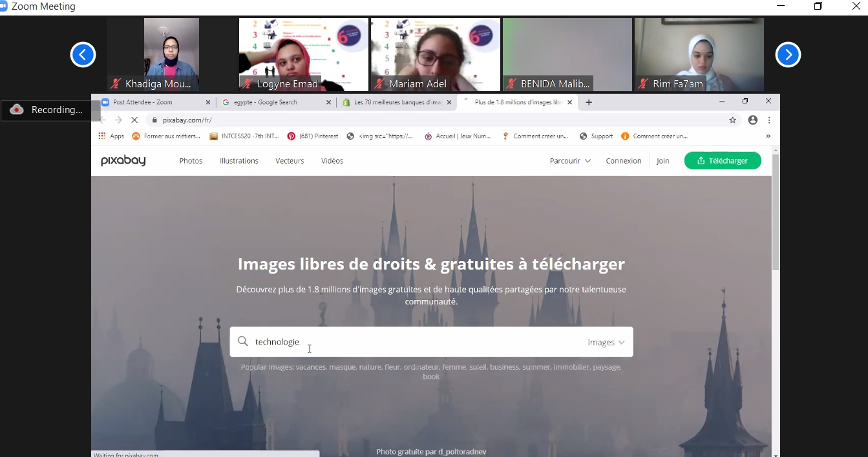Click the search magnifier icon in Pixabay
Screen dimensions: 868x457
coord(243,341)
